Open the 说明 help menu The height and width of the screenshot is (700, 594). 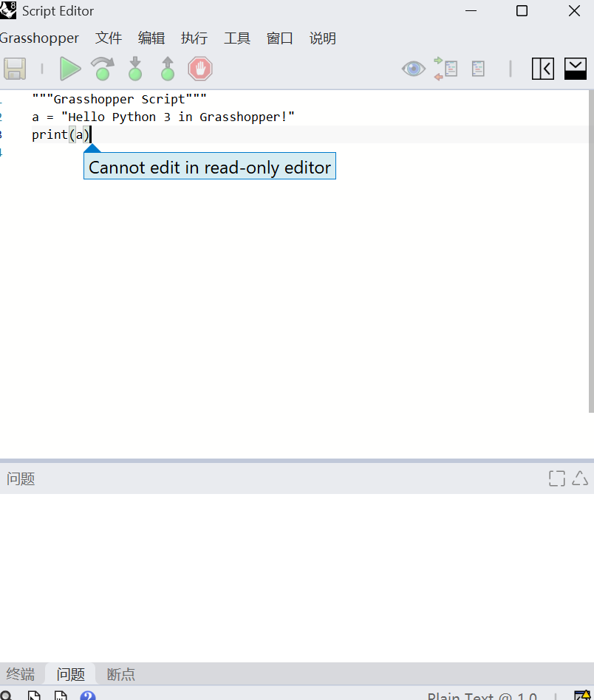pyautogui.click(x=323, y=38)
